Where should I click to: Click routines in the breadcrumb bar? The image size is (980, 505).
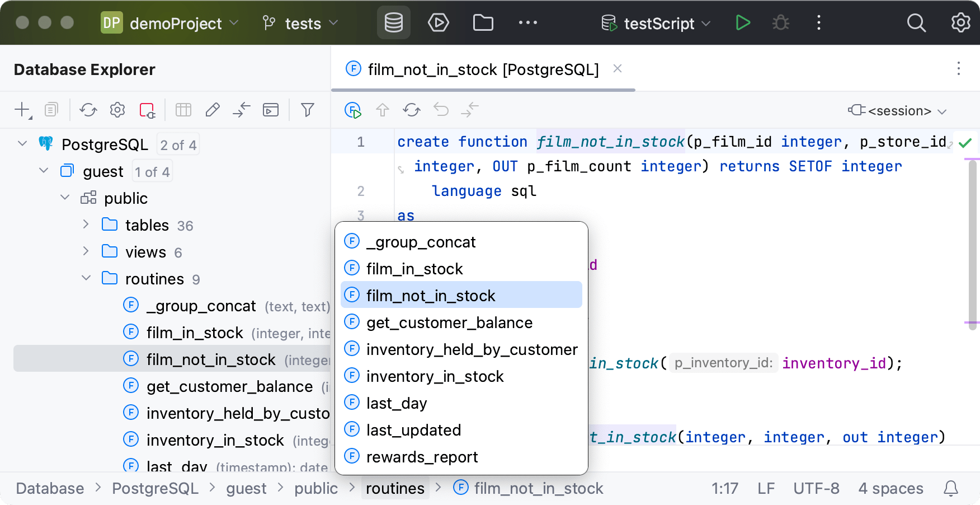(395, 489)
